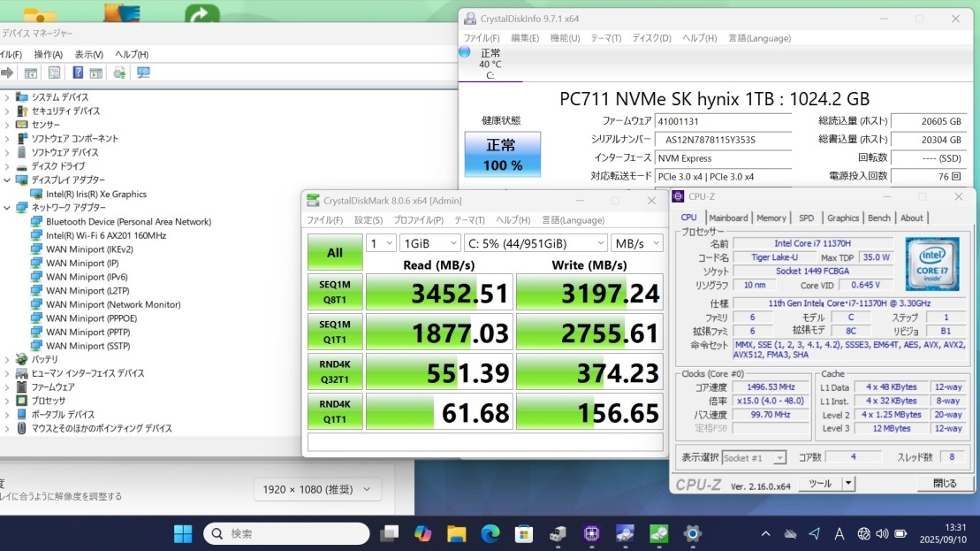Collapse the ネットワーク アダプター tree node
The image size is (980, 551).
pyautogui.click(x=8, y=208)
